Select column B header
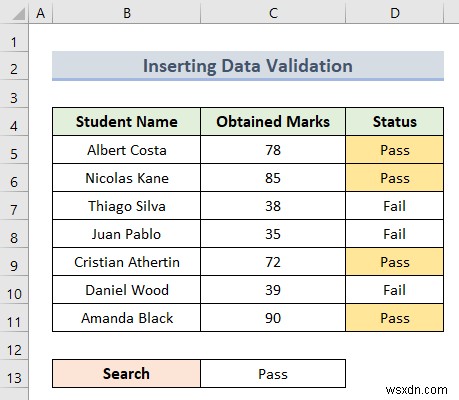The width and height of the screenshot is (459, 400). click(x=126, y=12)
